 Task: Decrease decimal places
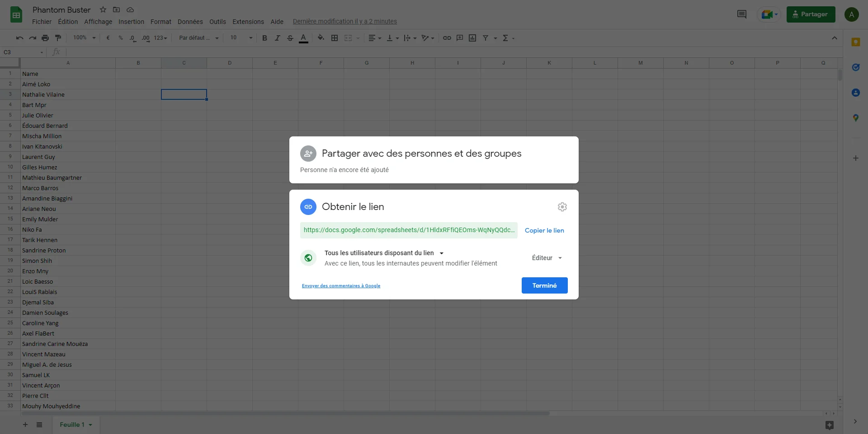(x=132, y=38)
